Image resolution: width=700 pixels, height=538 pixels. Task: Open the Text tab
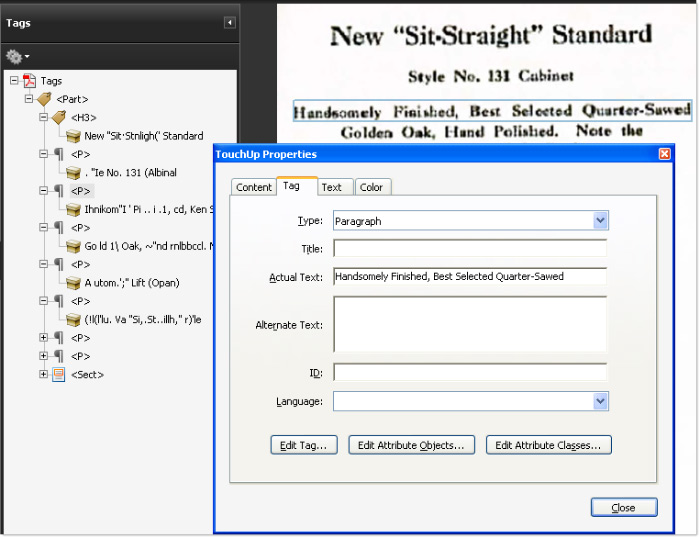[331, 187]
